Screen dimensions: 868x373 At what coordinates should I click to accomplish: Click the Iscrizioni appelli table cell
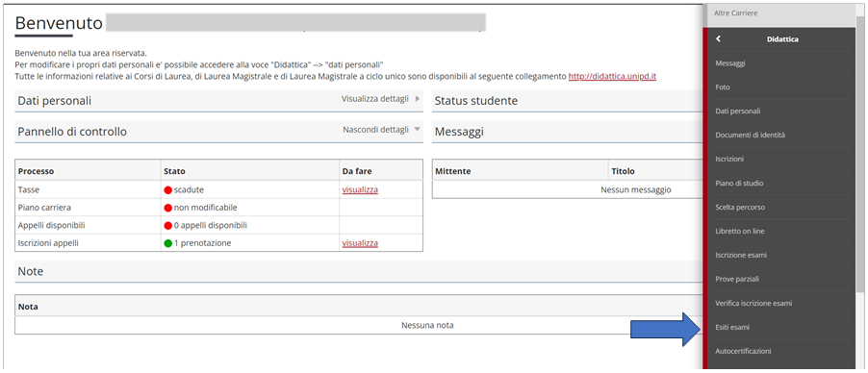click(x=88, y=243)
